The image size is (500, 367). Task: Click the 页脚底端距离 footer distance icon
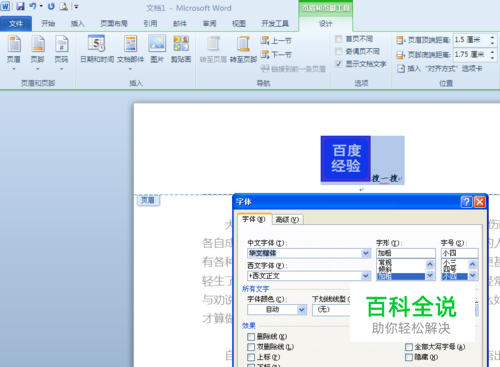[x=400, y=55]
